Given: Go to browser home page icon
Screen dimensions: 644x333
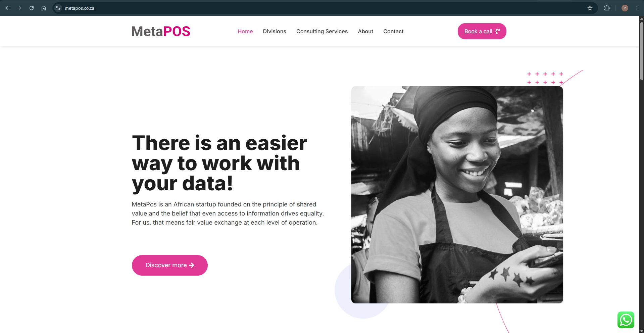Looking at the screenshot, I should click(44, 8).
